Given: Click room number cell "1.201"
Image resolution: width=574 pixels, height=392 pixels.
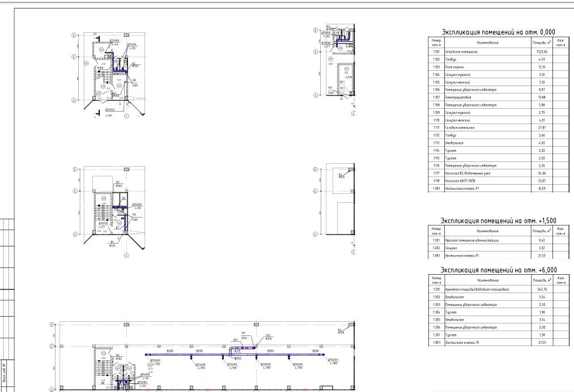Looking at the screenshot, I should coord(436,241).
